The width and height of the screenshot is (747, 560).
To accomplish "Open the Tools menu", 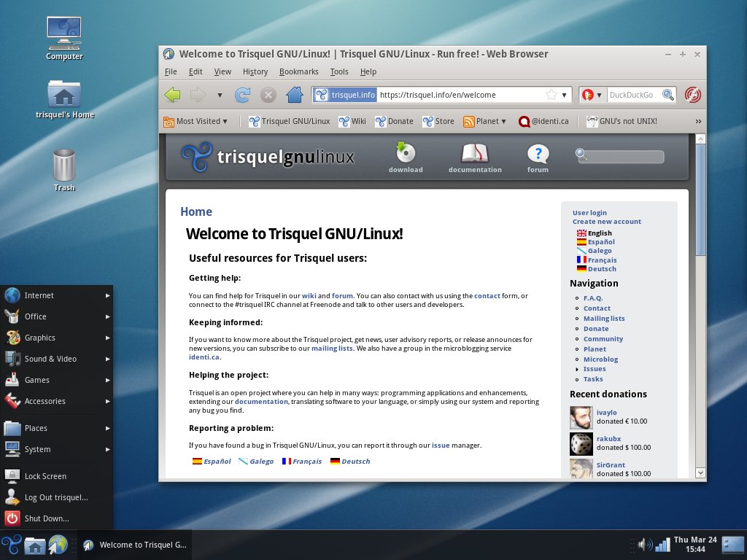I will [339, 71].
